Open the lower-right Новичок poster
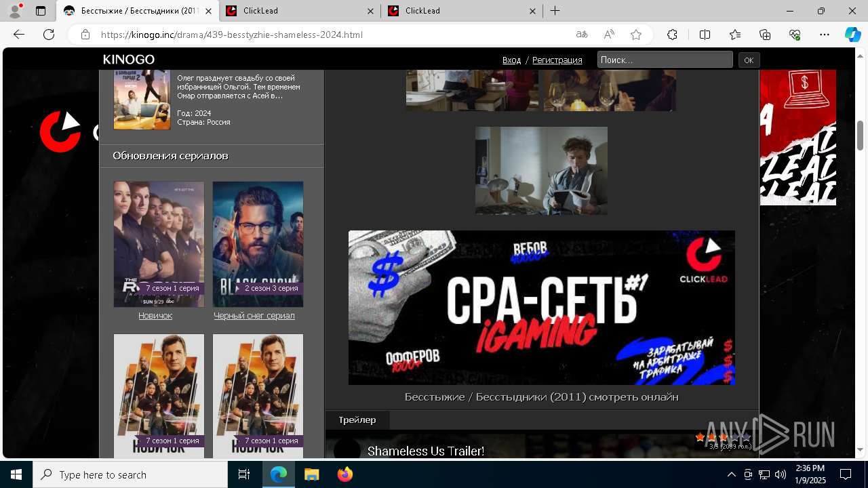 [258, 395]
